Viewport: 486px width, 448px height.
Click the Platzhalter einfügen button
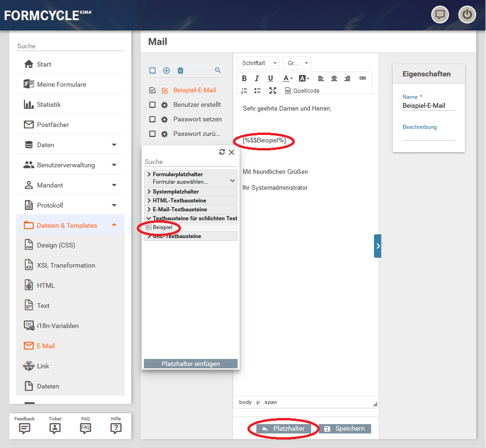coord(190,364)
